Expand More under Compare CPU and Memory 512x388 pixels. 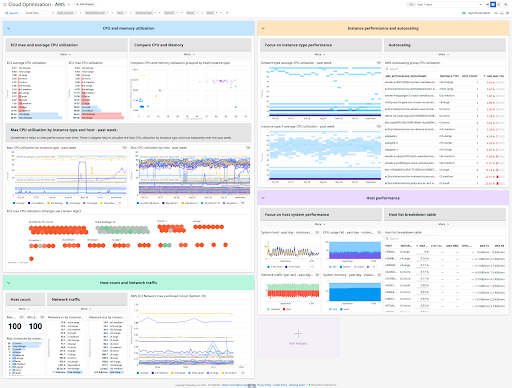[189, 54]
